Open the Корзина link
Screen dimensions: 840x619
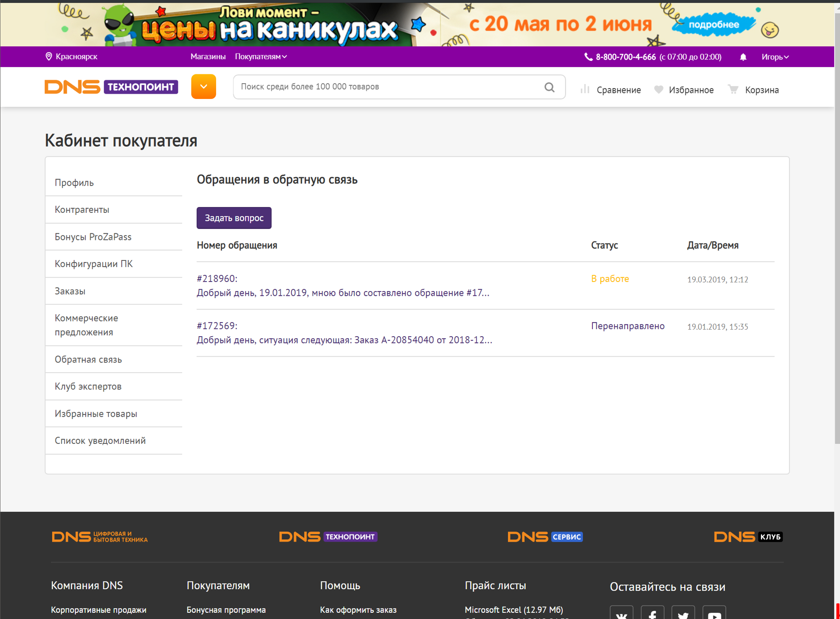click(762, 90)
